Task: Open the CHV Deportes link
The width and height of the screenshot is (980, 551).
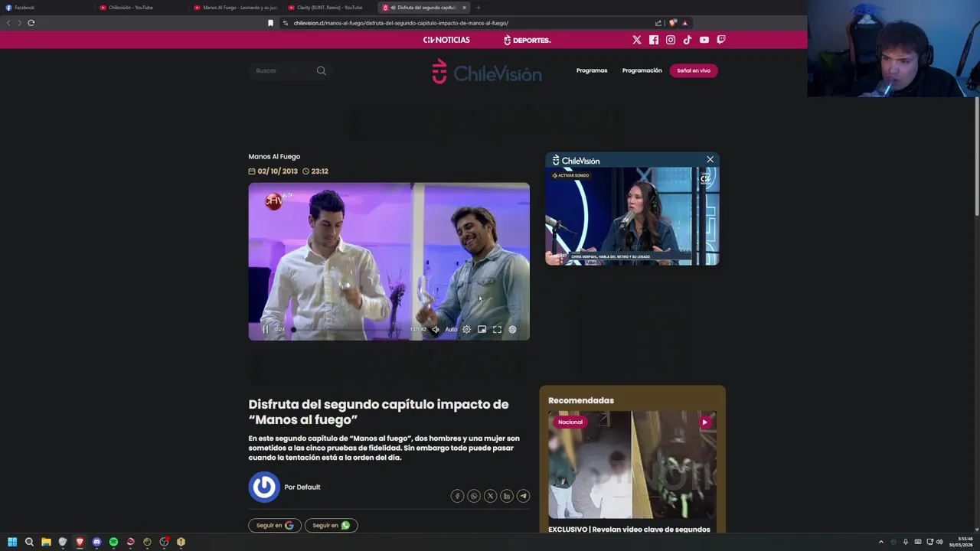Action: [x=527, y=40]
